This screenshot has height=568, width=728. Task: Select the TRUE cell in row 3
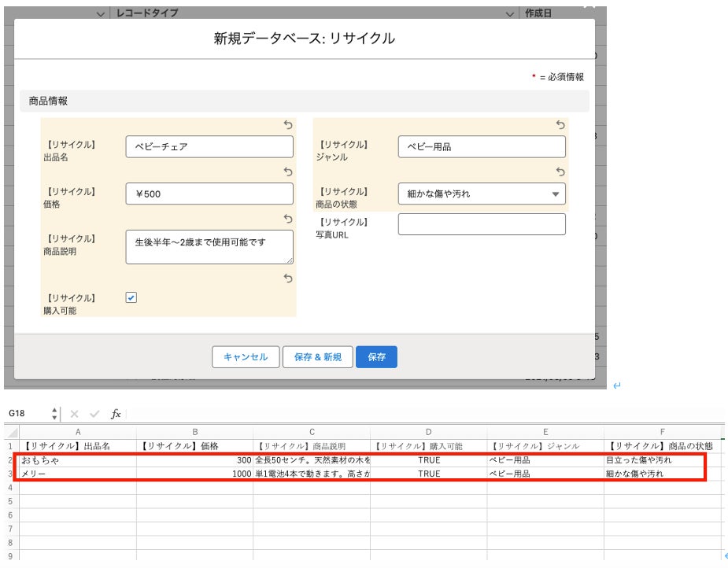coord(428,474)
